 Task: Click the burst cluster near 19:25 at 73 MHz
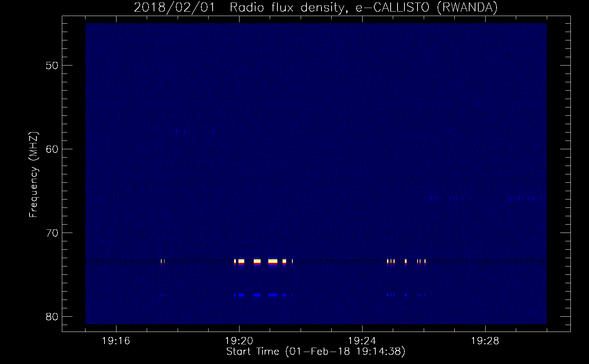point(406,262)
